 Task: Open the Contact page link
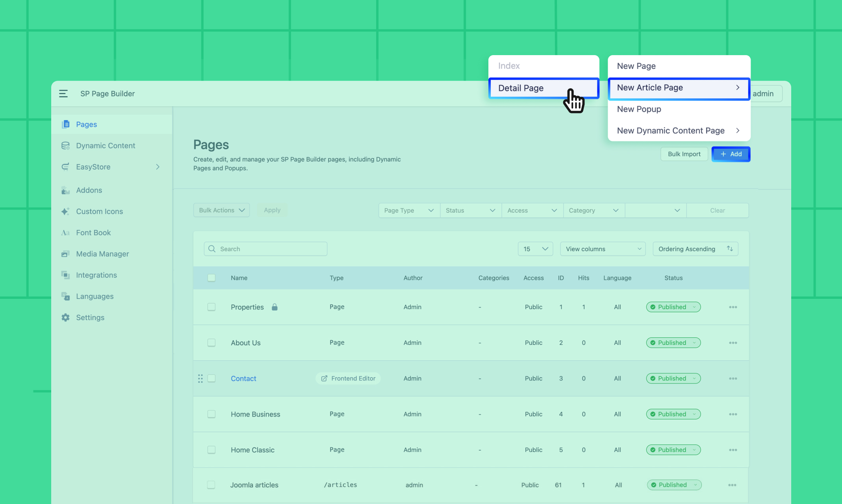(x=243, y=378)
